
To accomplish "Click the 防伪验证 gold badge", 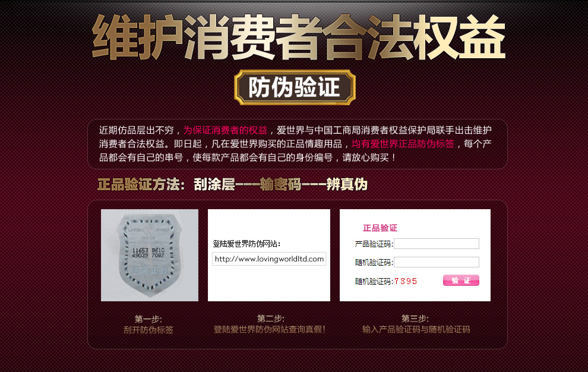I will pyautogui.click(x=295, y=87).
